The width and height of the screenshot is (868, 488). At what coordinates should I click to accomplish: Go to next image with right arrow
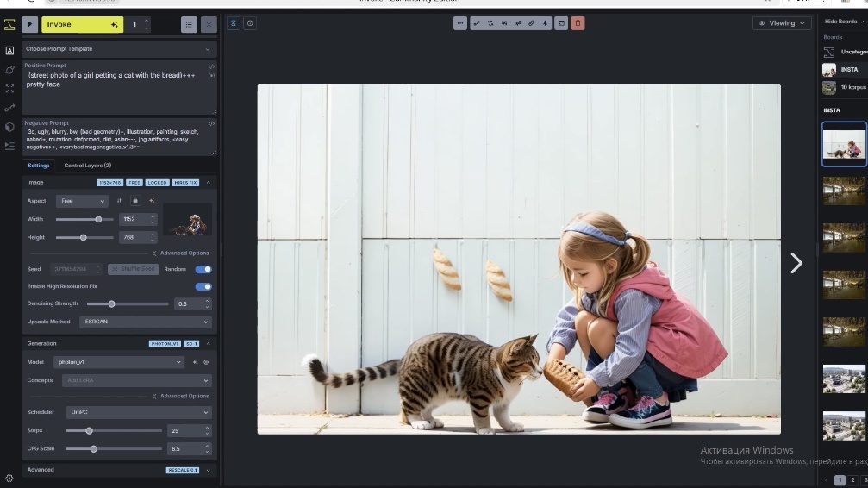pos(796,263)
